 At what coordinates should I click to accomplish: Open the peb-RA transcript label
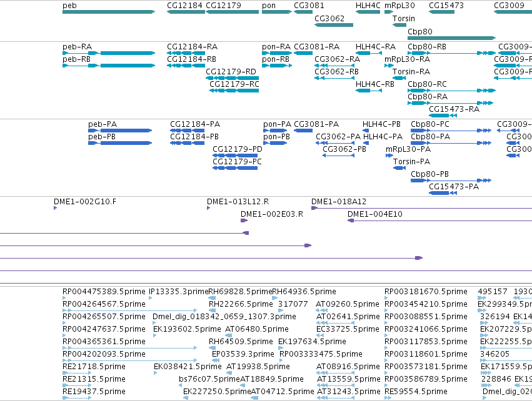tap(77, 47)
